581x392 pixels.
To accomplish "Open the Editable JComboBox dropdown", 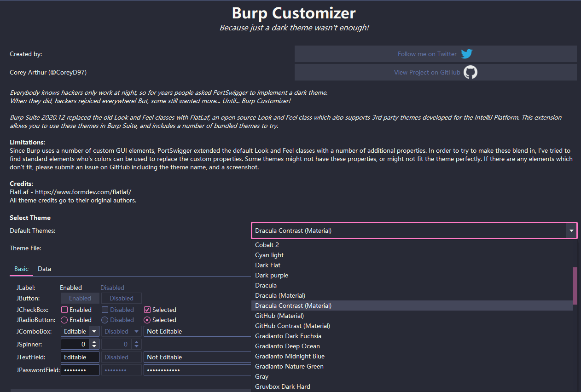I will pos(94,331).
